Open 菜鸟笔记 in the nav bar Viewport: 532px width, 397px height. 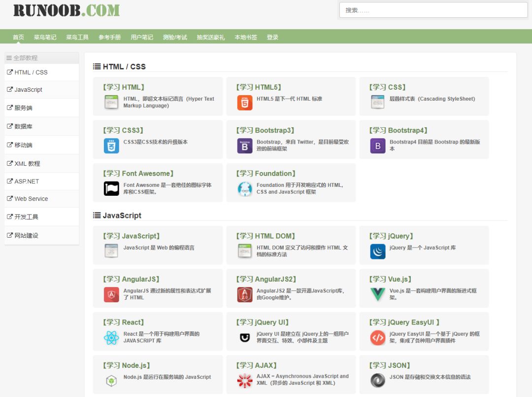45,37
